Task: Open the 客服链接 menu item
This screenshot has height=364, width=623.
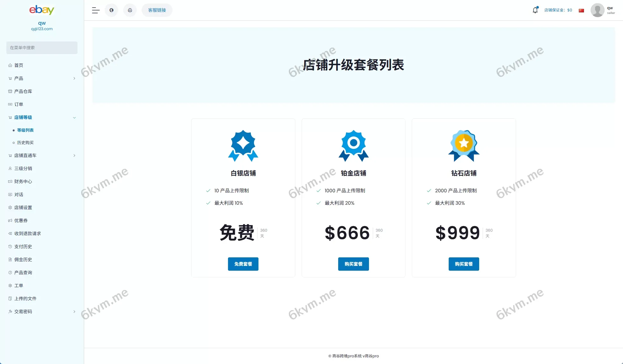Action: click(157, 10)
